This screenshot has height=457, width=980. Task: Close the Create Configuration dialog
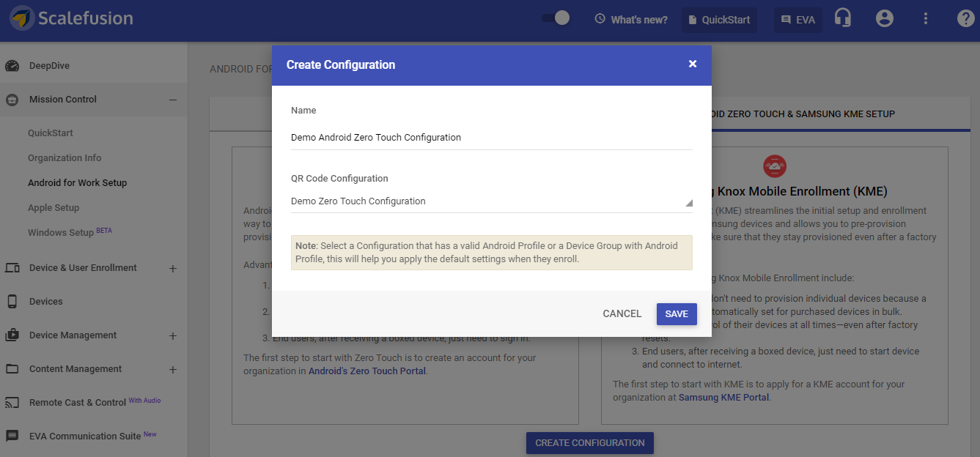(x=693, y=64)
